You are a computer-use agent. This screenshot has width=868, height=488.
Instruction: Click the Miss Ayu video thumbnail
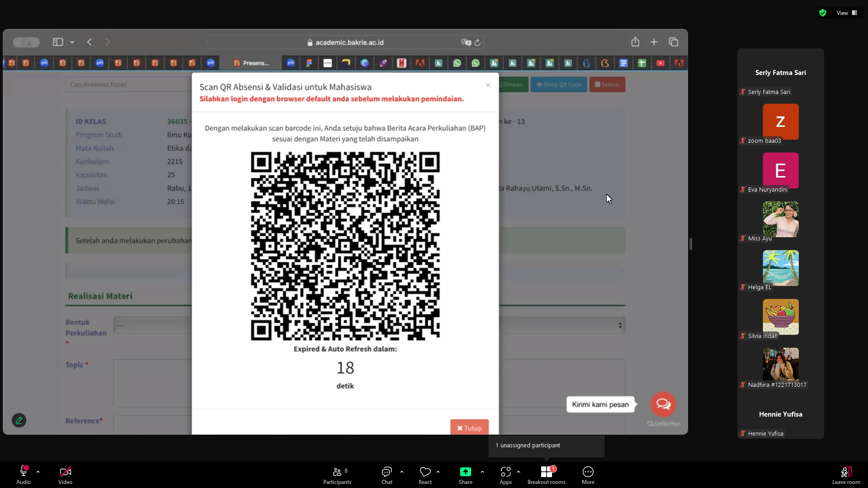[781, 219]
